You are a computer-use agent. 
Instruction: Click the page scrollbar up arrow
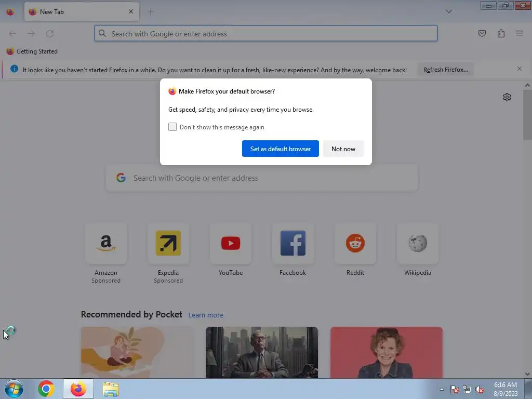pos(527,85)
